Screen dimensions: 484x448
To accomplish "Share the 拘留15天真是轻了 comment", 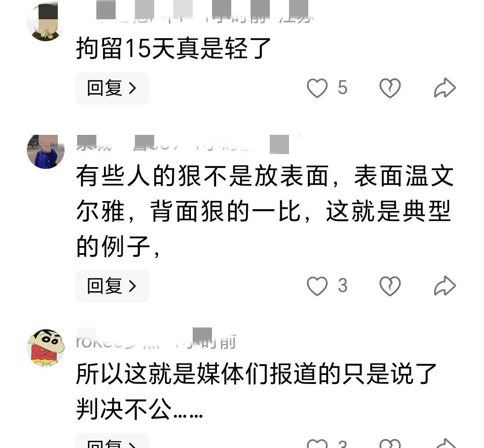I will tap(445, 88).
